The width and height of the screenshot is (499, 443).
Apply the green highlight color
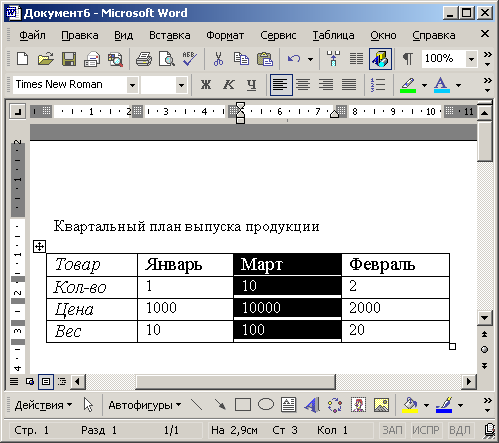click(x=408, y=85)
